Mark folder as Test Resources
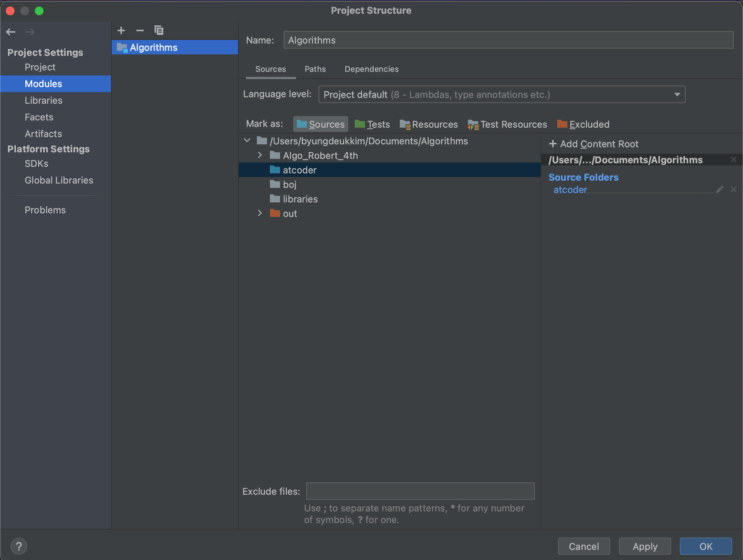The width and height of the screenshot is (743, 560). [507, 124]
